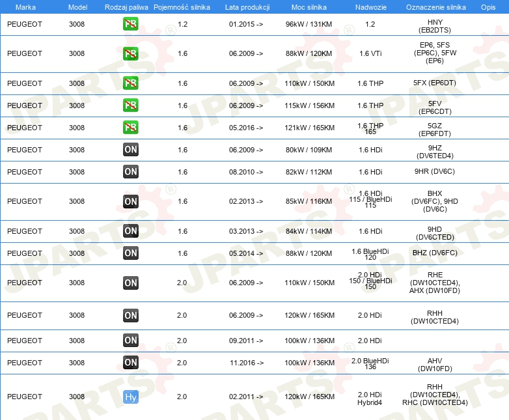Select the Rodzaj paliwa column header
The image size is (509, 420).
[126, 7]
